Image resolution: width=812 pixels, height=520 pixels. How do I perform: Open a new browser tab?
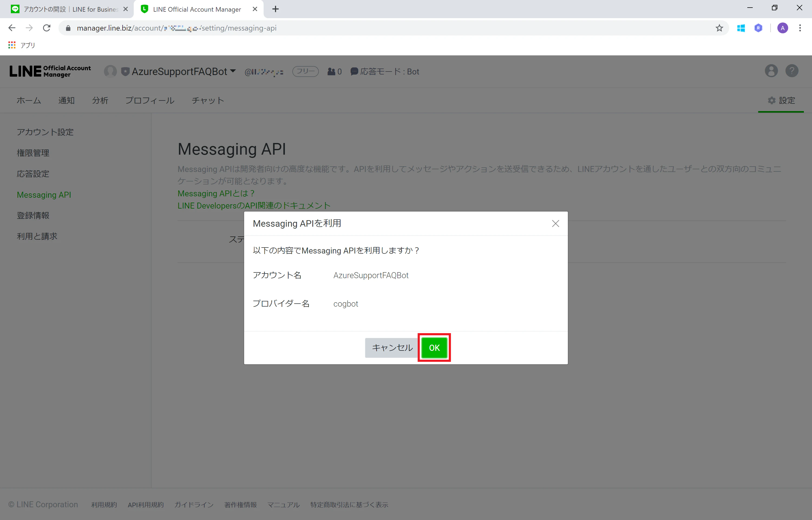[276, 9]
